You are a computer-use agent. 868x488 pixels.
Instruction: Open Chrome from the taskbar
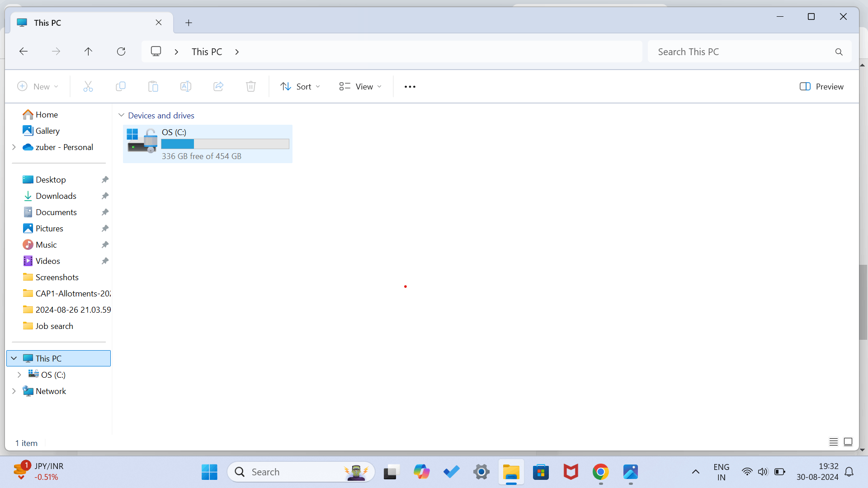tap(600, 472)
